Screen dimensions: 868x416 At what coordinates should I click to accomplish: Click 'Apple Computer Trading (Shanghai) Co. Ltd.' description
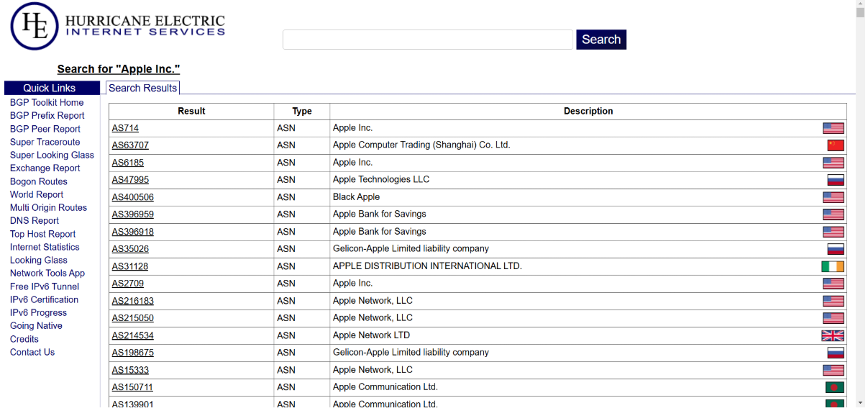point(421,145)
